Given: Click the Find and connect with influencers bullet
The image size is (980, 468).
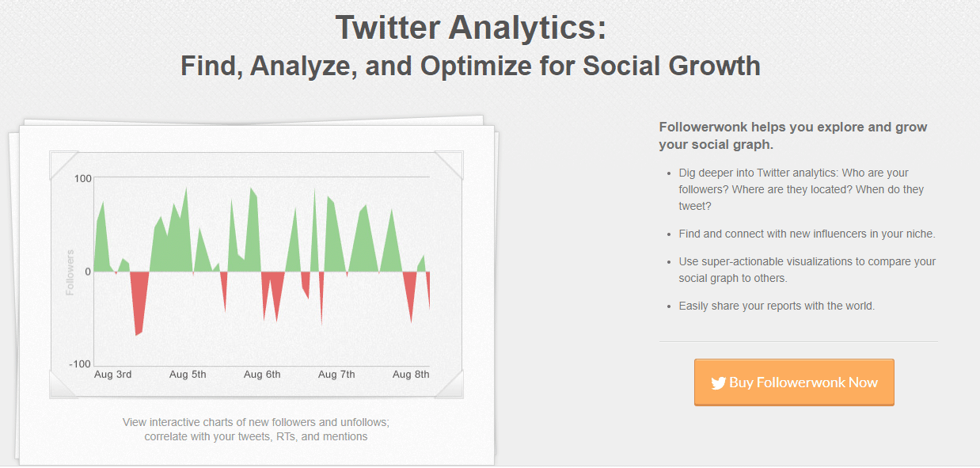Looking at the screenshot, I should point(807,234).
